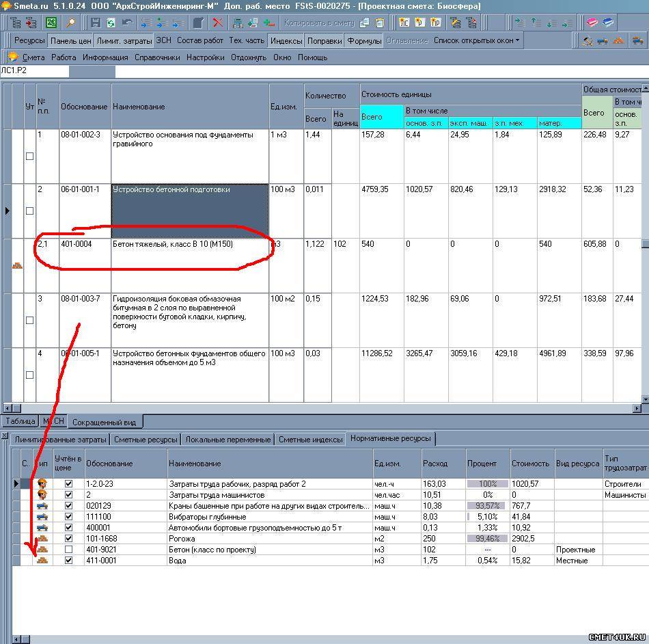Open the Список открытых окон dropdown
This screenshot has width=649, height=644.
tap(477, 40)
